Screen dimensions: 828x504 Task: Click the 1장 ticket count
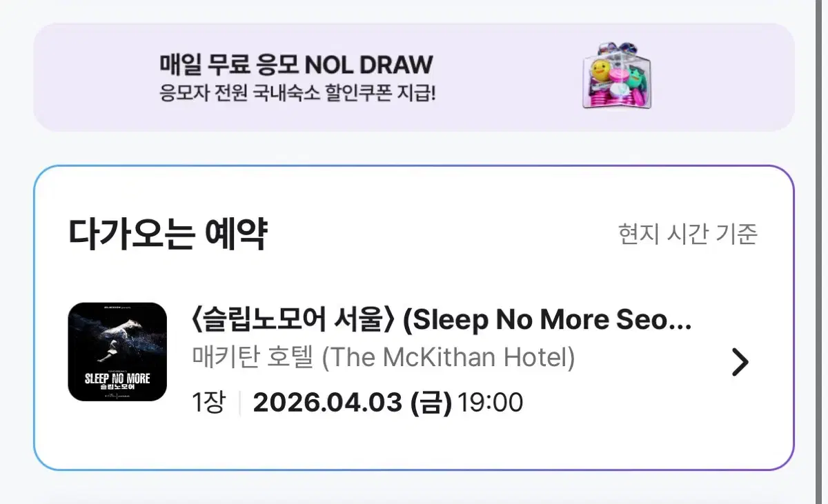tap(208, 403)
